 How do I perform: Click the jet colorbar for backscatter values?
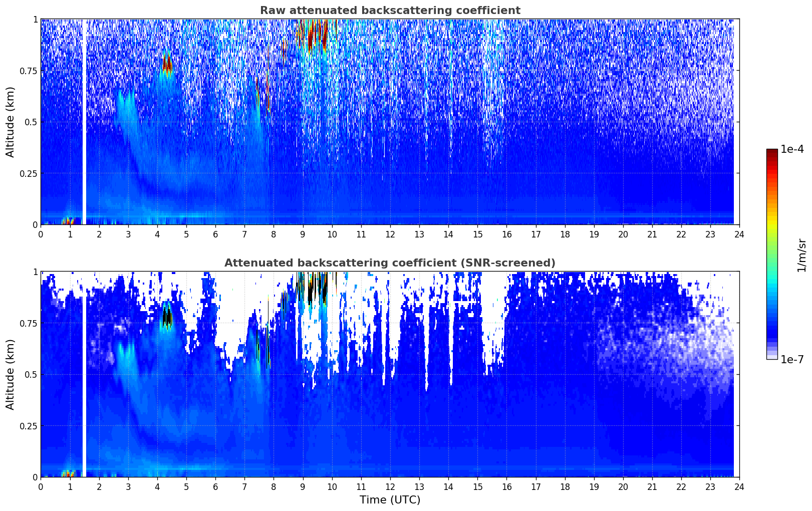tap(772, 254)
